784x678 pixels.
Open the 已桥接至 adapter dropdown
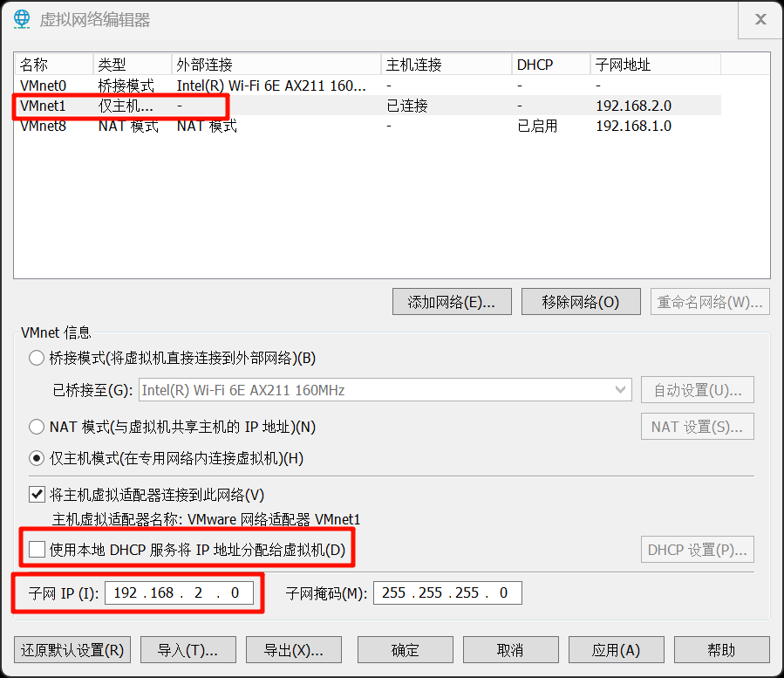385,390
